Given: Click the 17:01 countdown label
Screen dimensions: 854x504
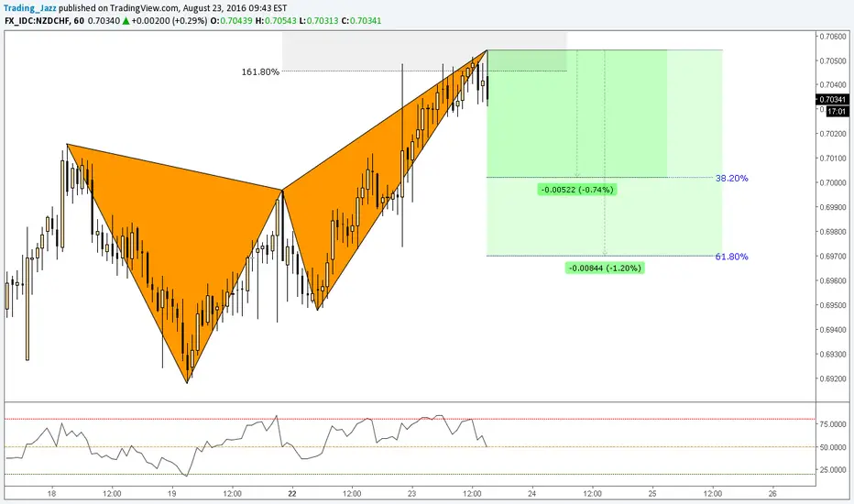Looking at the screenshot, I should pyautogui.click(x=837, y=111).
